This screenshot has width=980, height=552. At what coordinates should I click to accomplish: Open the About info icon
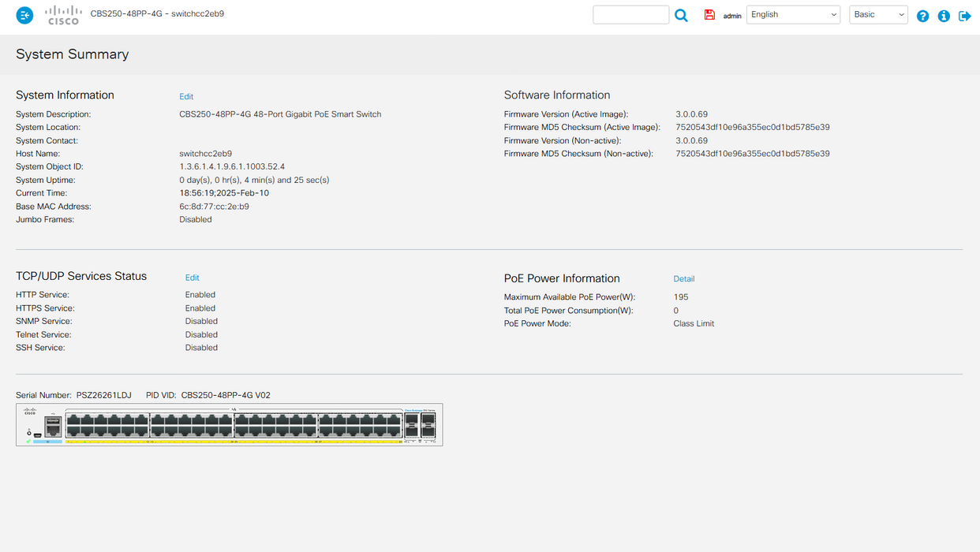coord(944,16)
